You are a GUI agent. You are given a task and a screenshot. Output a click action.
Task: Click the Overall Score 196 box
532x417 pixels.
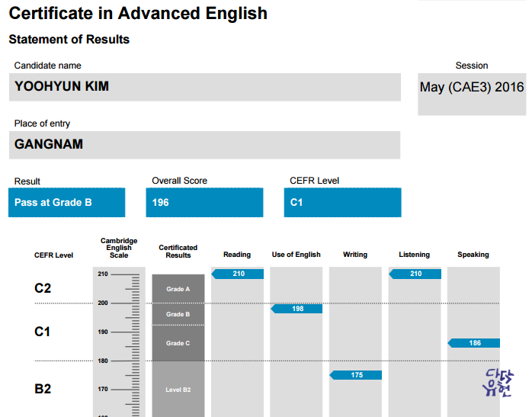click(204, 203)
